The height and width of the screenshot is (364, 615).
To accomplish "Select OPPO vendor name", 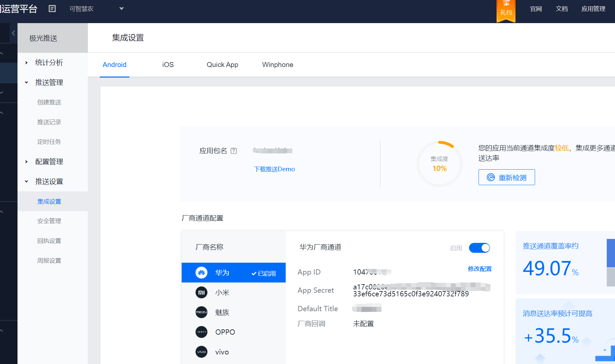I will [225, 332].
